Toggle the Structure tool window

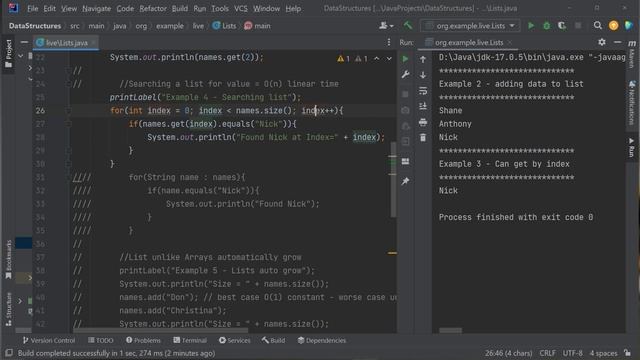[8, 309]
